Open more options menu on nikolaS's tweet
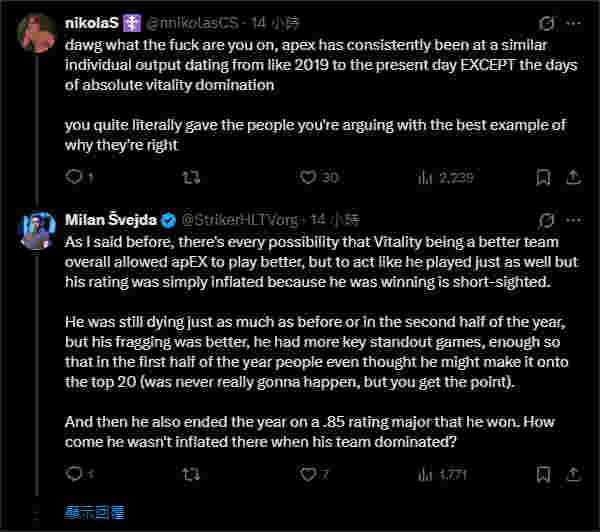Image resolution: width=600 pixels, height=532 pixels. click(573, 22)
